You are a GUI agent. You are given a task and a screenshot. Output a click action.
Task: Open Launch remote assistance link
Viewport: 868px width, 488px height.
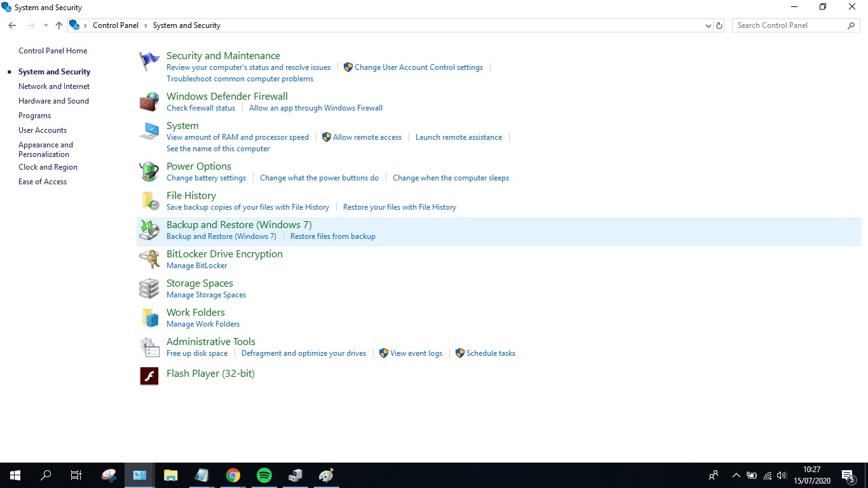pos(459,137)
